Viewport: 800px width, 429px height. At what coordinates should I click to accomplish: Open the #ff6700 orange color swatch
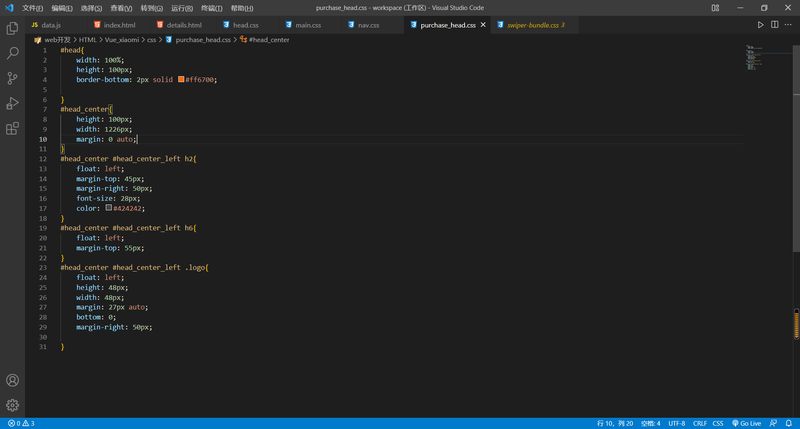[x=181, y=79]
